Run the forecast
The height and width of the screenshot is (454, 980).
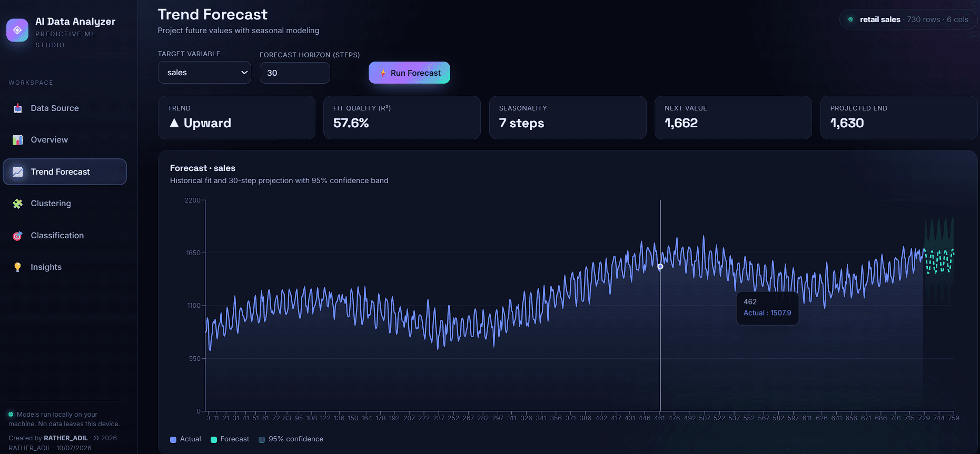409,73
